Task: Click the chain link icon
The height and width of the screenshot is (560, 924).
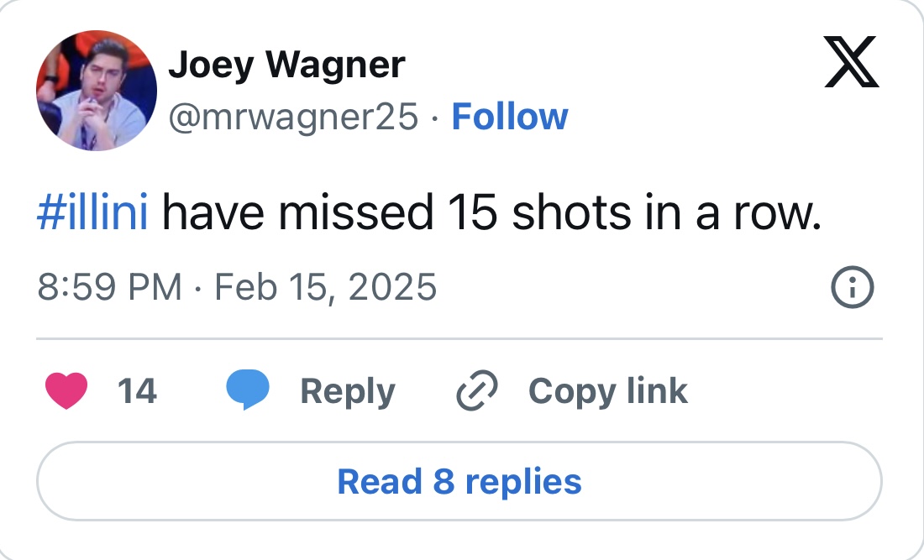Action: point(477,391)
